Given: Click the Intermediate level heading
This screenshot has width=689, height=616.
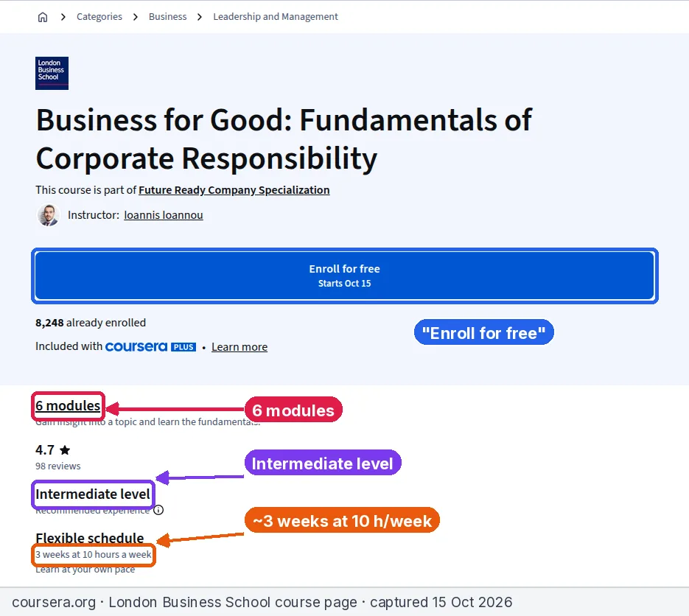Looking at the screenshot, I should click(x=93, y=494).
